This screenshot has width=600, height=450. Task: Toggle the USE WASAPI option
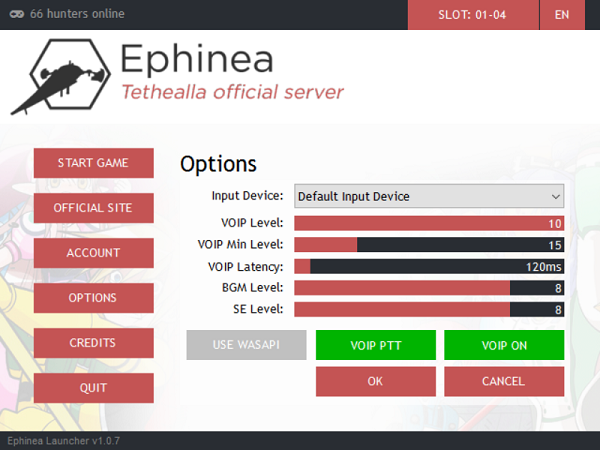(246, 345)
